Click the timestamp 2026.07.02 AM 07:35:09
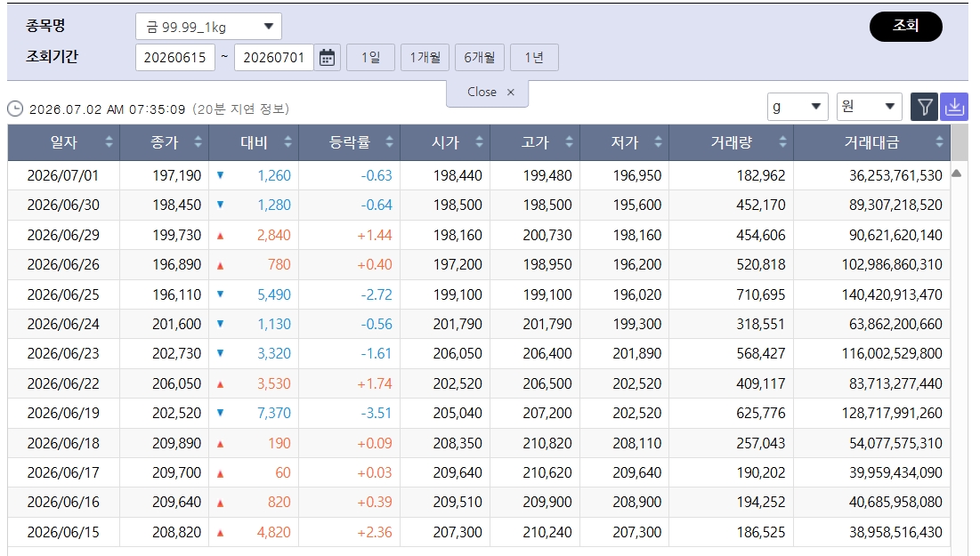 108,109
